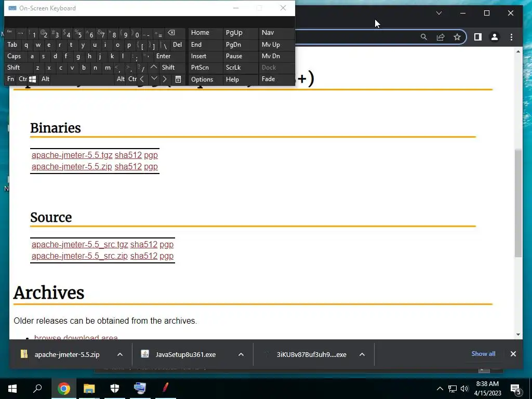Open sha512 link for apache-jmeter-5.5.zip
The width and height of the screenshot is (532, 399).
click(128, 167)
